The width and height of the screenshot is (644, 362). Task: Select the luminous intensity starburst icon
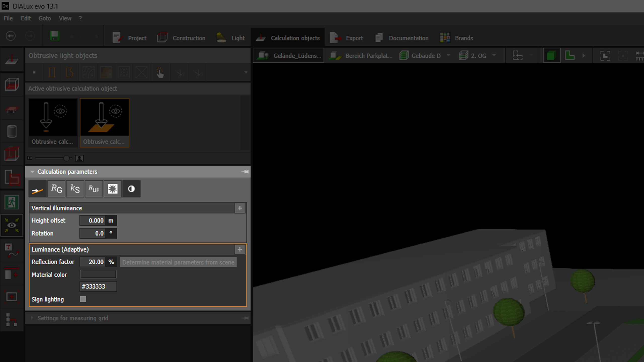[x=112, y=189]
